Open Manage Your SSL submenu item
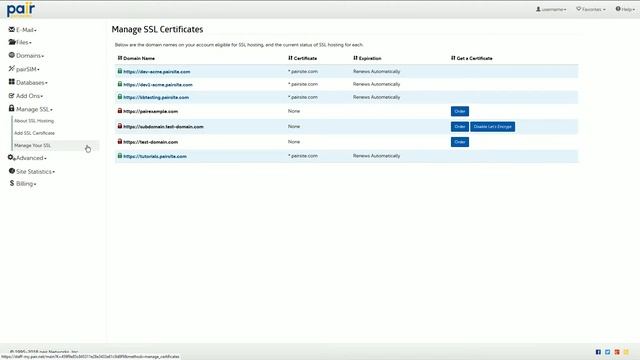 tap(33, 145)
